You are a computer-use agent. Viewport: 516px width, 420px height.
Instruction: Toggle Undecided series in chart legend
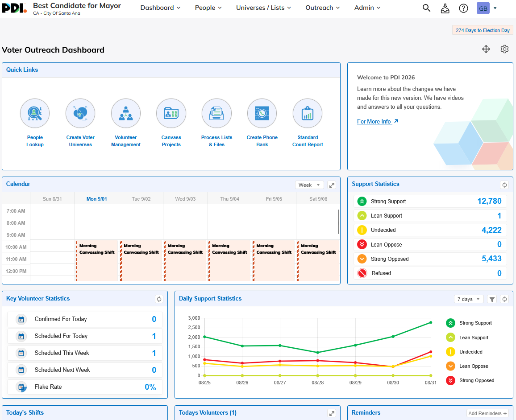coord(464,352)
